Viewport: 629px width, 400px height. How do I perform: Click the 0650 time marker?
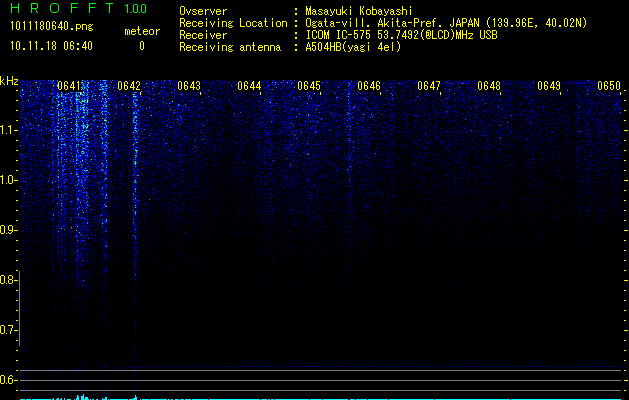click(x=609, y=86)
